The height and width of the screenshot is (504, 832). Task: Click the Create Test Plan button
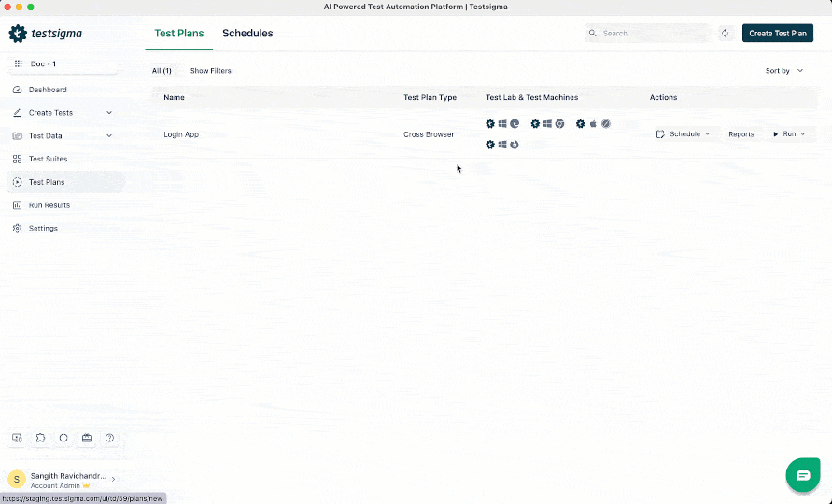tap(777, 34)
